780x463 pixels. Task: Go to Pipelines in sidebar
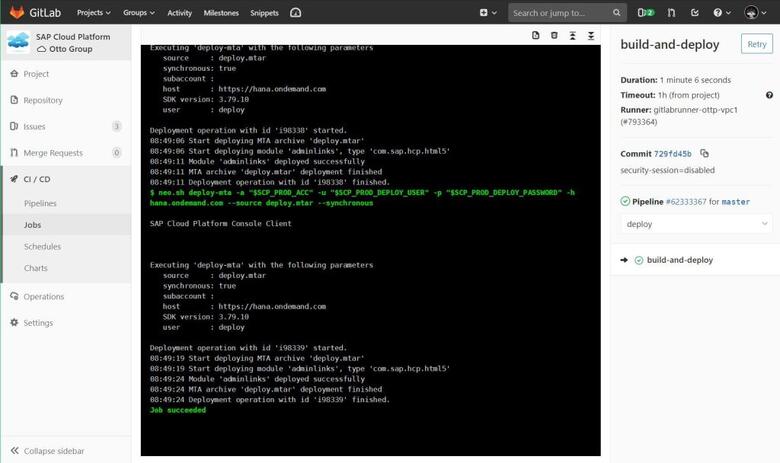coord(40,203)
